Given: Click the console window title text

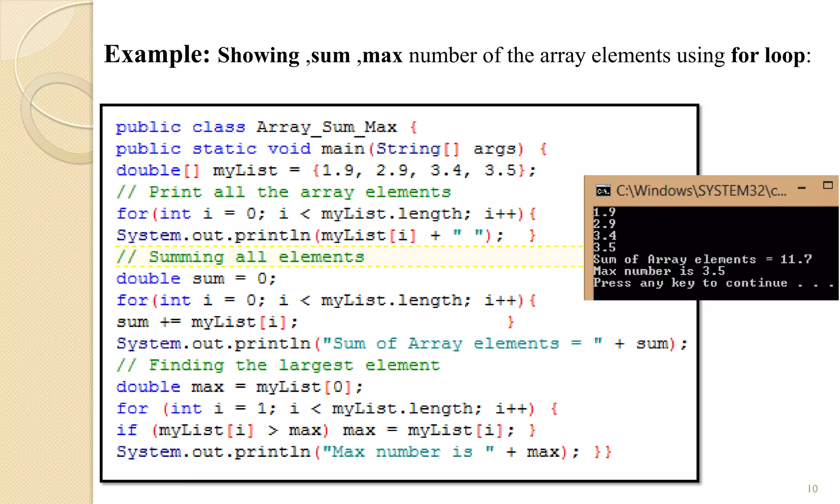Looking at the screenshot, I should coord(701,191).
